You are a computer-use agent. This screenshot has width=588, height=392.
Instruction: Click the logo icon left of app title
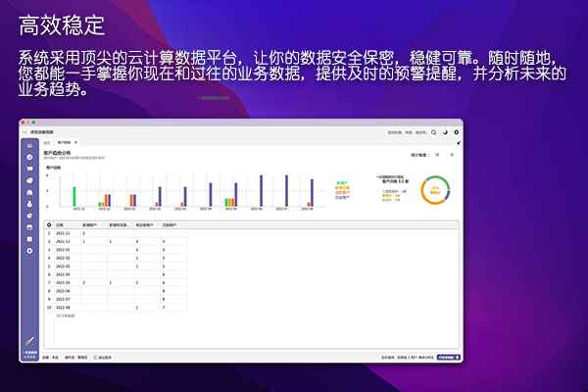[x=24, y=132]
